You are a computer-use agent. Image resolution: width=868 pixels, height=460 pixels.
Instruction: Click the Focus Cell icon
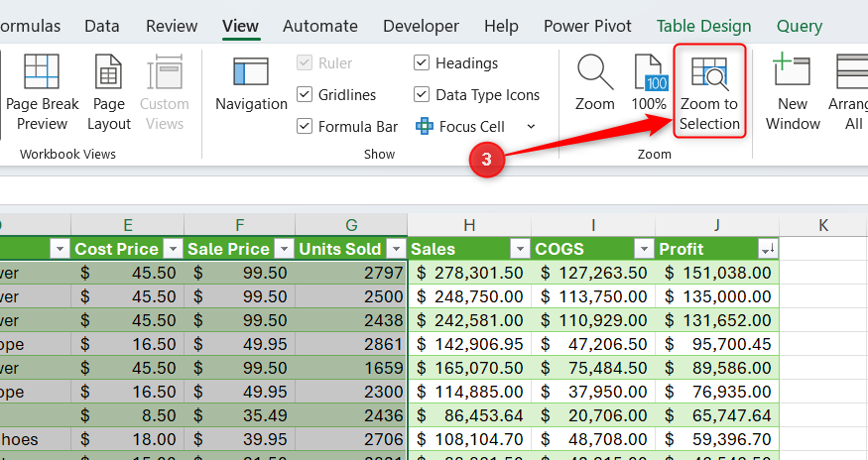click(425, 126)
